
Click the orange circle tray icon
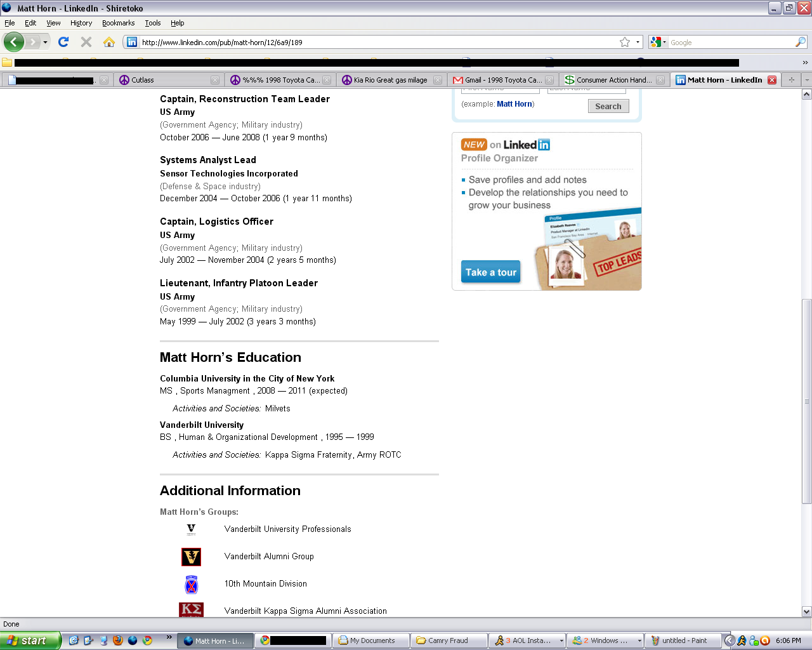point(765,640)
